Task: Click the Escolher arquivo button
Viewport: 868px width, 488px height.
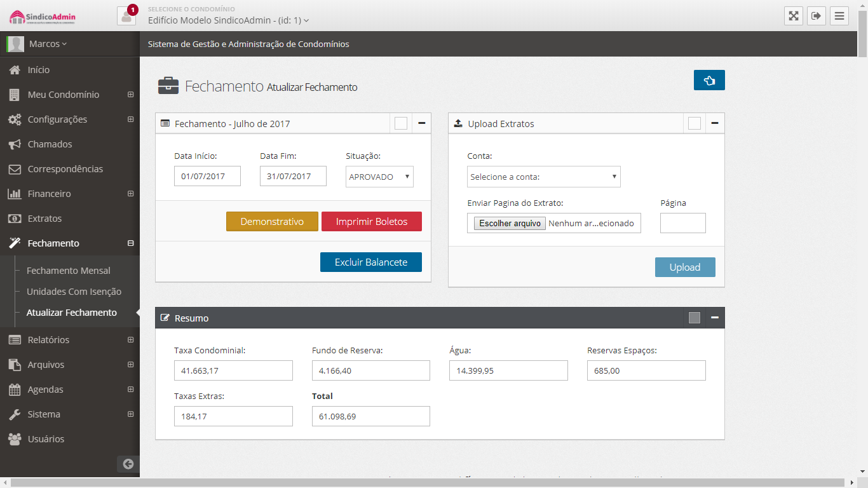Action: (510, 224)
